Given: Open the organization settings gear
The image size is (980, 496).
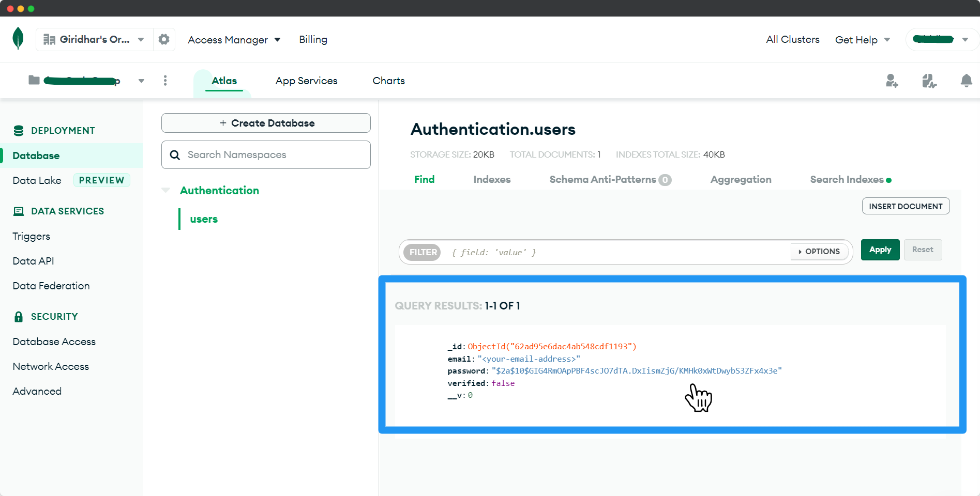Looking at the screenshot, I should pyautogui.click(x=164, y=39).
